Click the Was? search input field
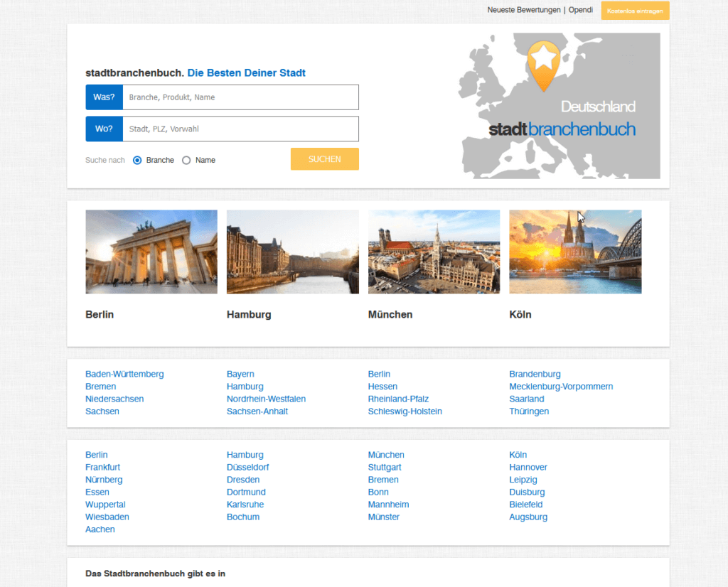This screenshot has height=587, width=728. 240,97
